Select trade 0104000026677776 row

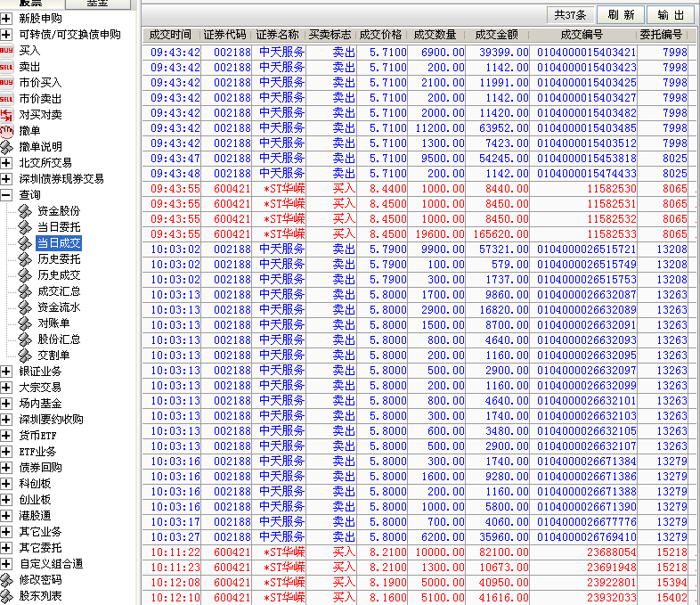click(419, 522)
